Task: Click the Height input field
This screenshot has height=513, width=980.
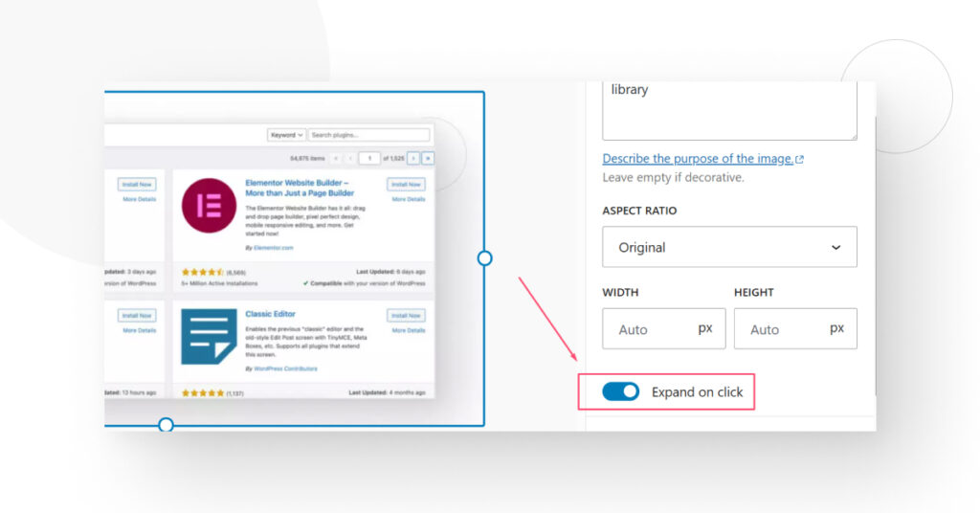Action: point(795,328)
